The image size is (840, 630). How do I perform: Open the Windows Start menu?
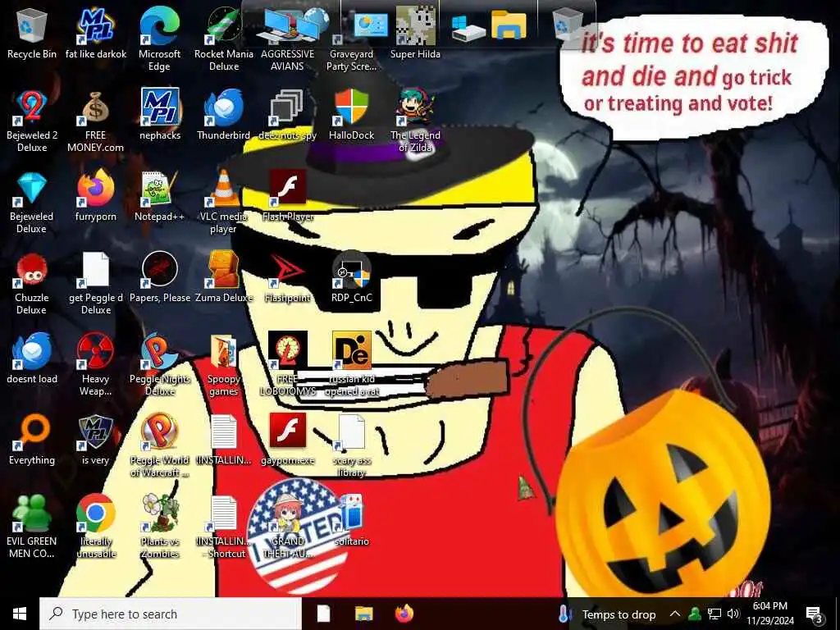coord(20,614)
